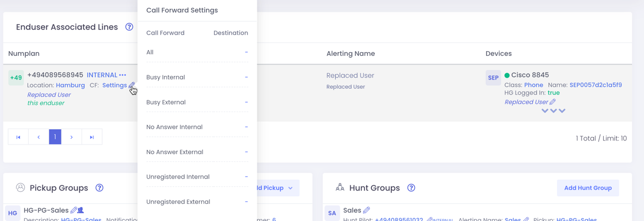Select page 1 in the pagination
Image resolution: width=644 pixels, height=221 pixels.
(x=55, y=137)
